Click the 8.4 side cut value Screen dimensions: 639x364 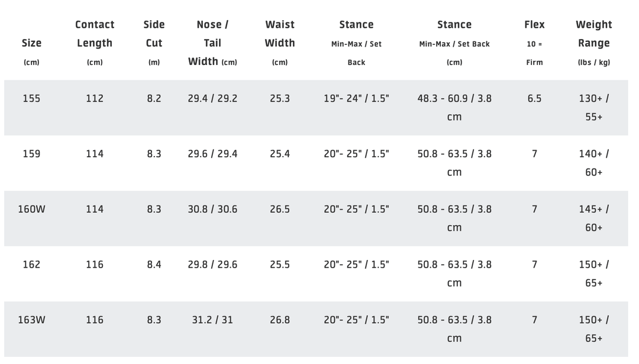(x=154, y=264)
